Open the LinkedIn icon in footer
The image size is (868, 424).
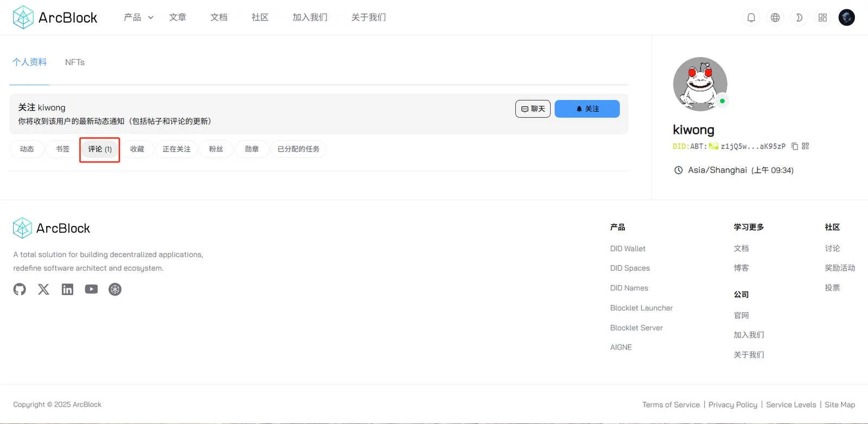coord(67,289)
